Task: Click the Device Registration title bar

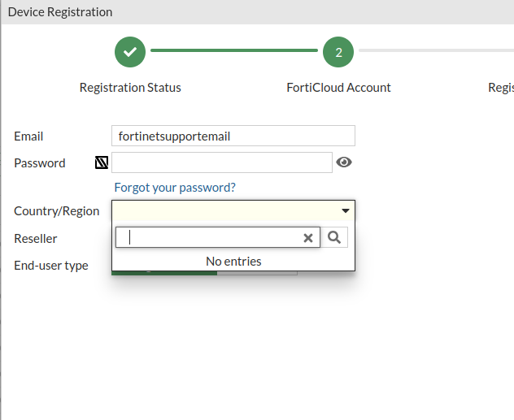Action: (60, 12)
